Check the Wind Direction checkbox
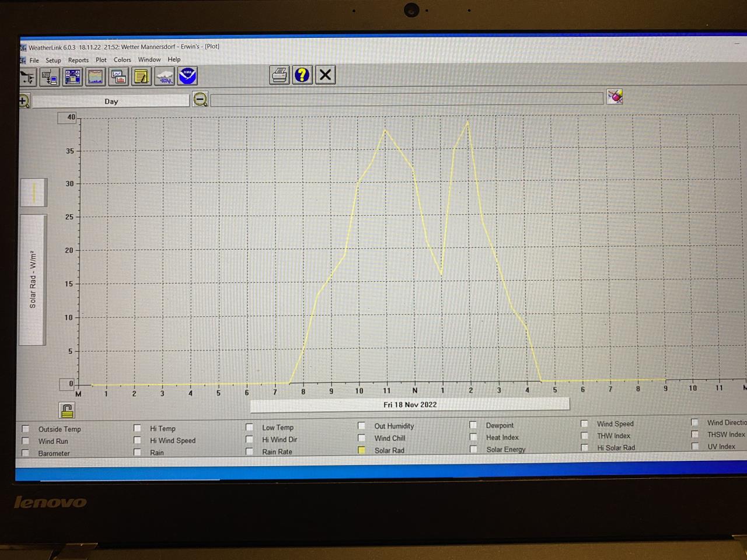Viewport: 747px width, 560px height. click(694, 422)
